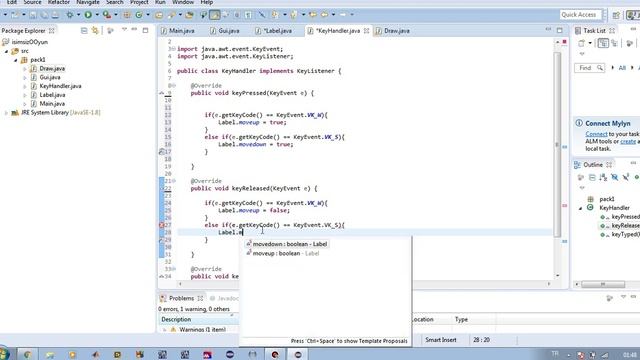The height and width of the screenshot is (360, 640).
Task: Collapse All in Package Explorer toolbar
Action: (84, 31)
